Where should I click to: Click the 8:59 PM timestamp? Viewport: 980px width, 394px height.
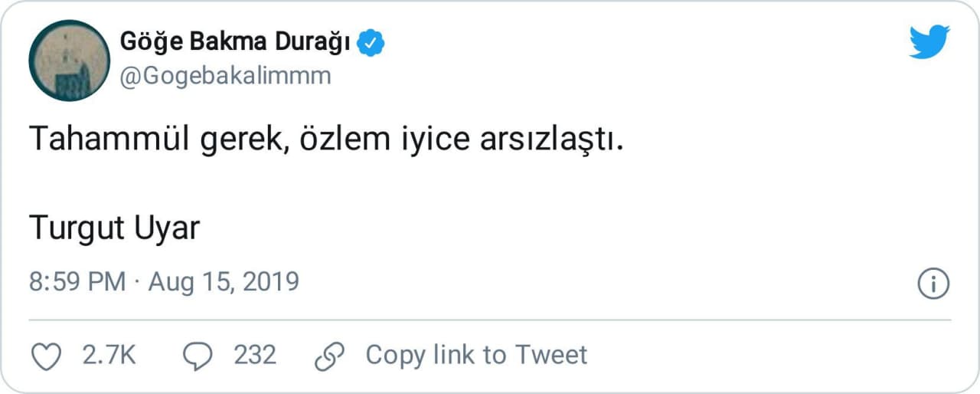[77, 282]
